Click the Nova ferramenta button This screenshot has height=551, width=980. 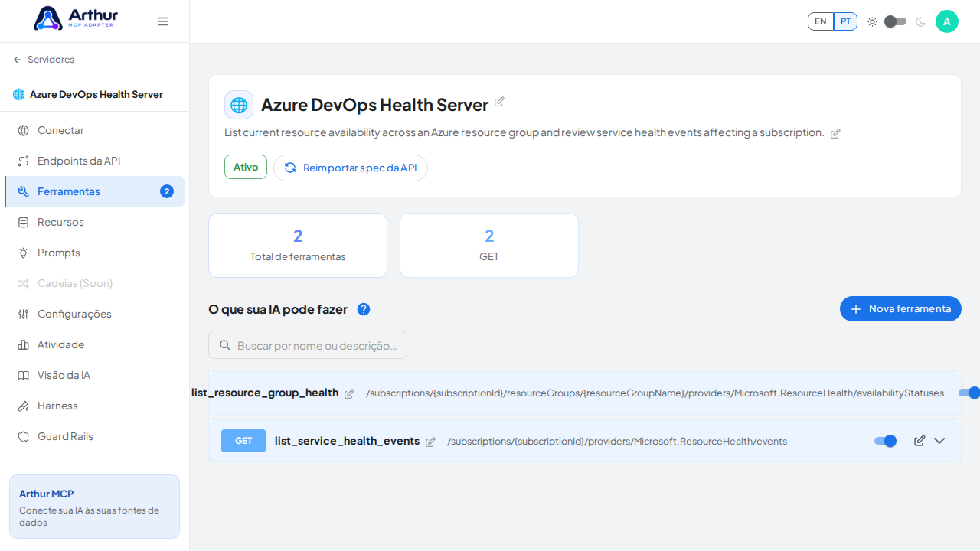click(900, 308)
